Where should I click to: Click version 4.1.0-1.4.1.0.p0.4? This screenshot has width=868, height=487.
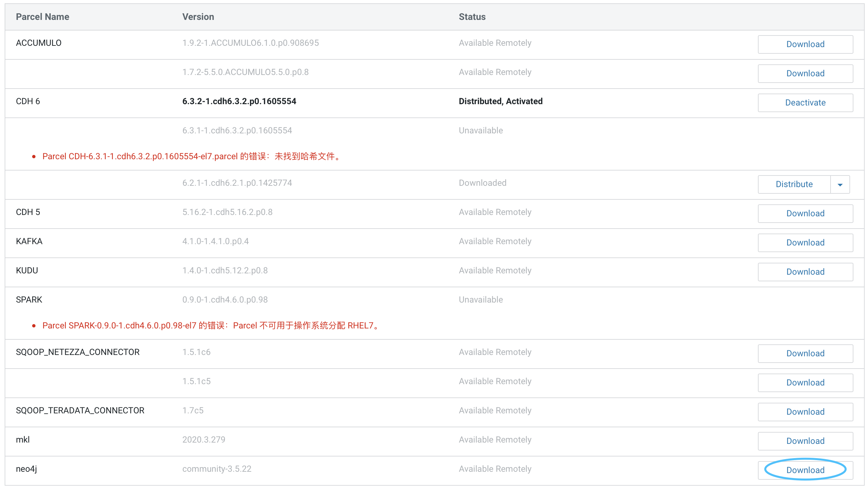(216, 241)
